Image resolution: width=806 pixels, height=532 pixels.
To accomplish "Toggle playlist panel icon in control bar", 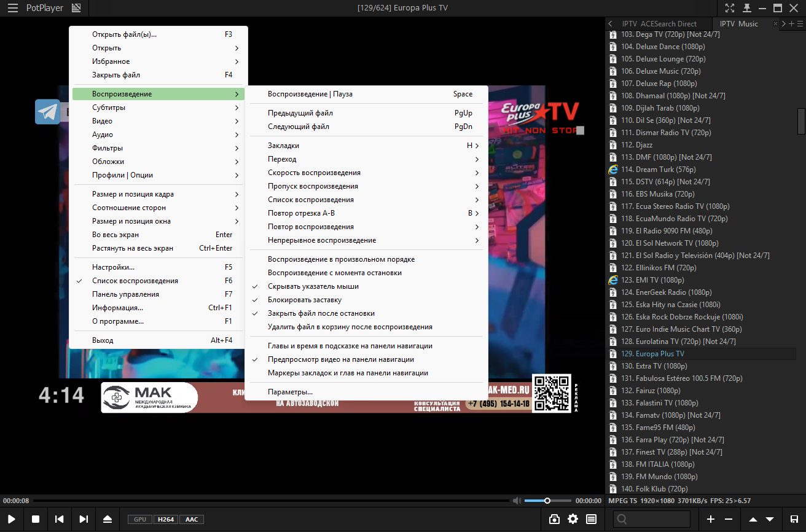I will pyautogui.click(x=592, y=519).
